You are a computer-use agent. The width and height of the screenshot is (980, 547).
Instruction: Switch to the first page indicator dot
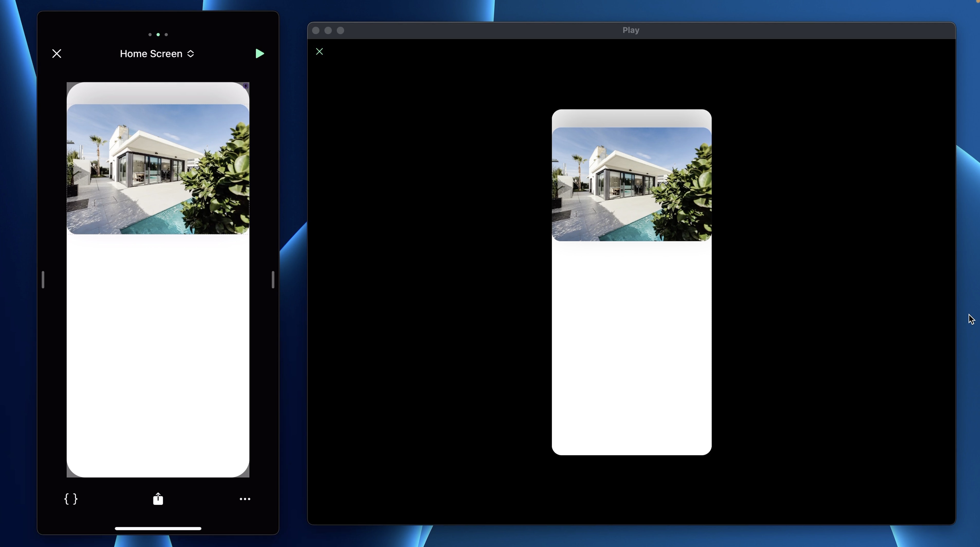(150, 35)
